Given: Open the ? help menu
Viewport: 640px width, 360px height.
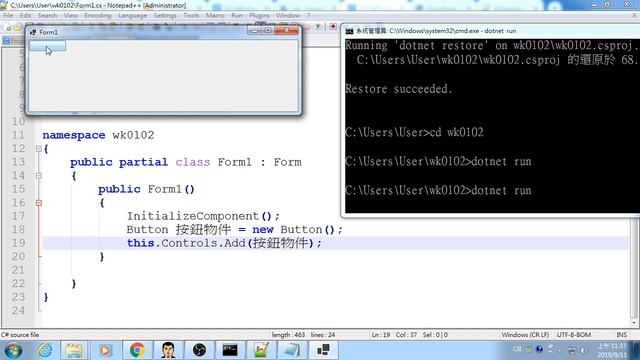Looking at the screenshot, I should (x=308, y=15).
